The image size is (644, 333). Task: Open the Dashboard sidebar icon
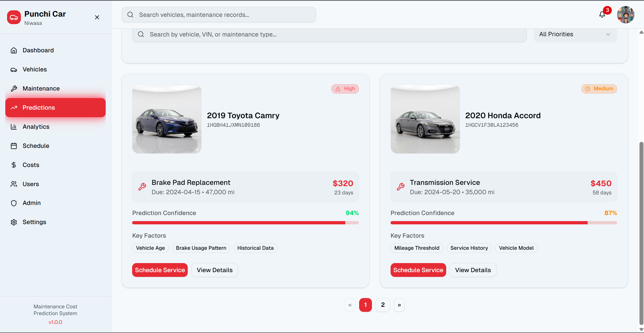(14, 50)
